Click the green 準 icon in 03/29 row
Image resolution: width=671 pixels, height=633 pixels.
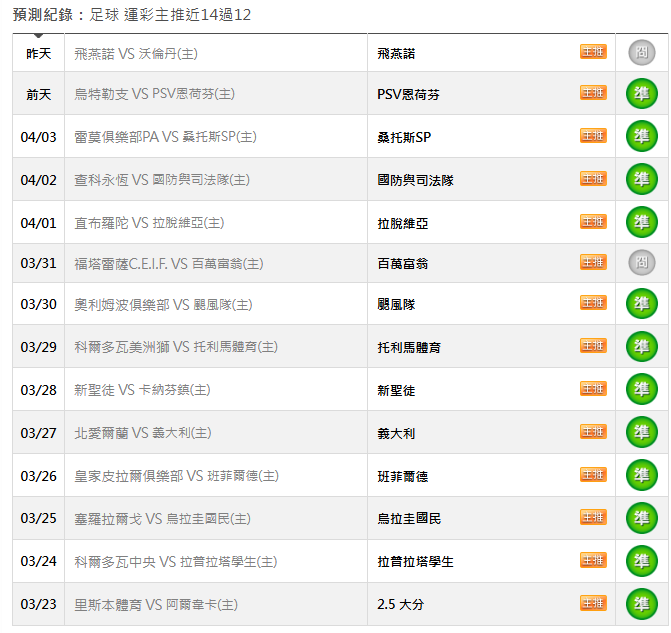[x=641, y=346]
